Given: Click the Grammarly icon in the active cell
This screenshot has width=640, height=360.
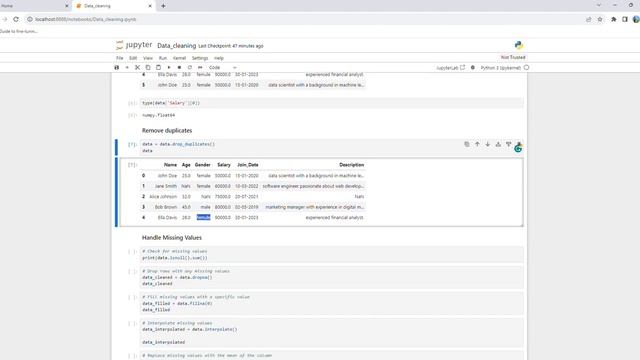Looking at the screenshot, I should [518, 149].
